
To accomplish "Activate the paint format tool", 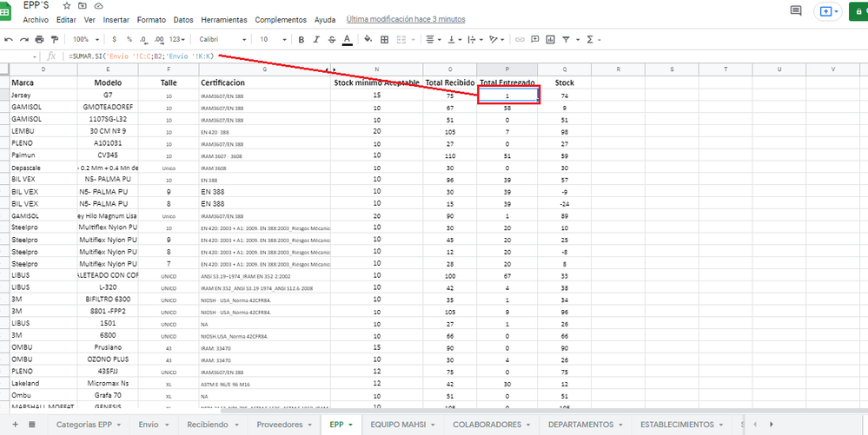I will pos(54,39).
